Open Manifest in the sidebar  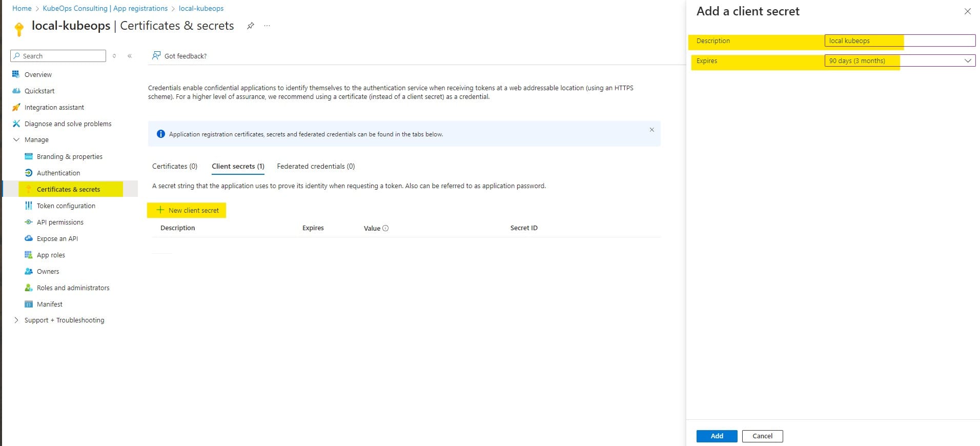50,304
